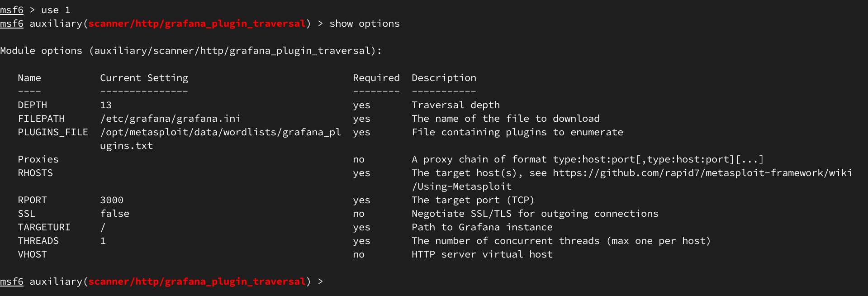This screenshot has width=868, height=296.
Task: Click the RHOSTS option name
Action: click(35, 173)
